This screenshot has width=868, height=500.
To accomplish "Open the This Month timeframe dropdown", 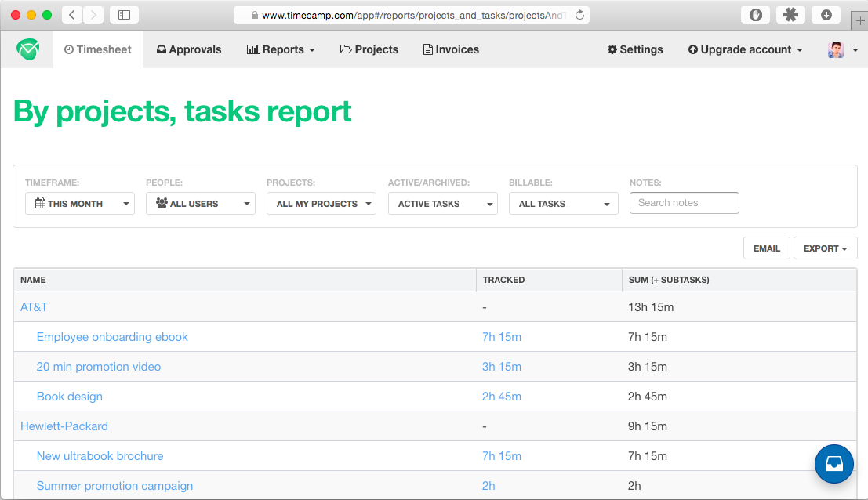I will [x=80, y=204].
